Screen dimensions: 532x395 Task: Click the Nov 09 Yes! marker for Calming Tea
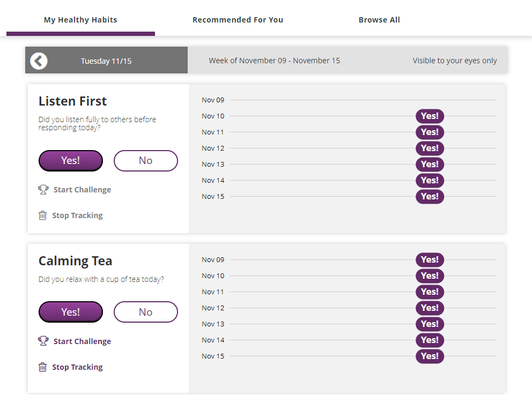click(430, 259)
